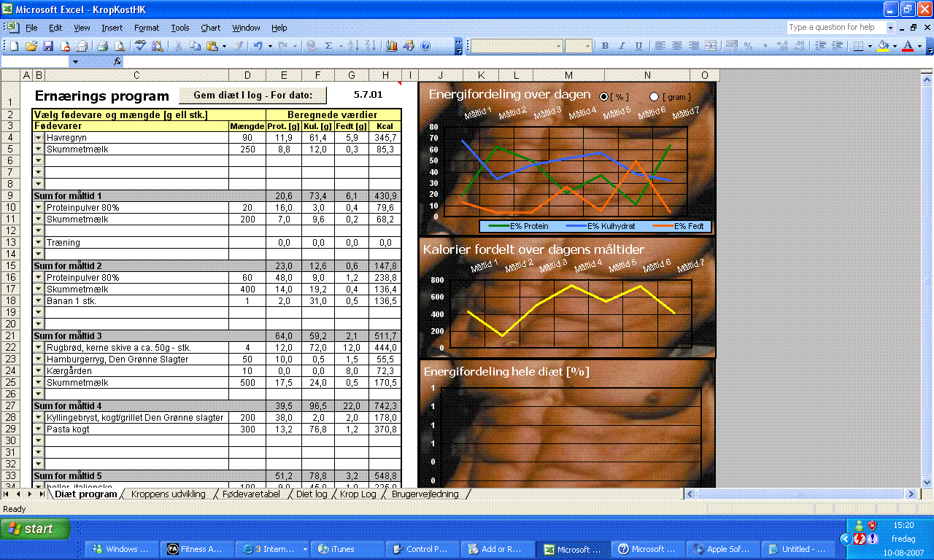This screenshot has height=560, width=934.
Task: Launch the Chart Wizard icon
Action: point(392,46)
